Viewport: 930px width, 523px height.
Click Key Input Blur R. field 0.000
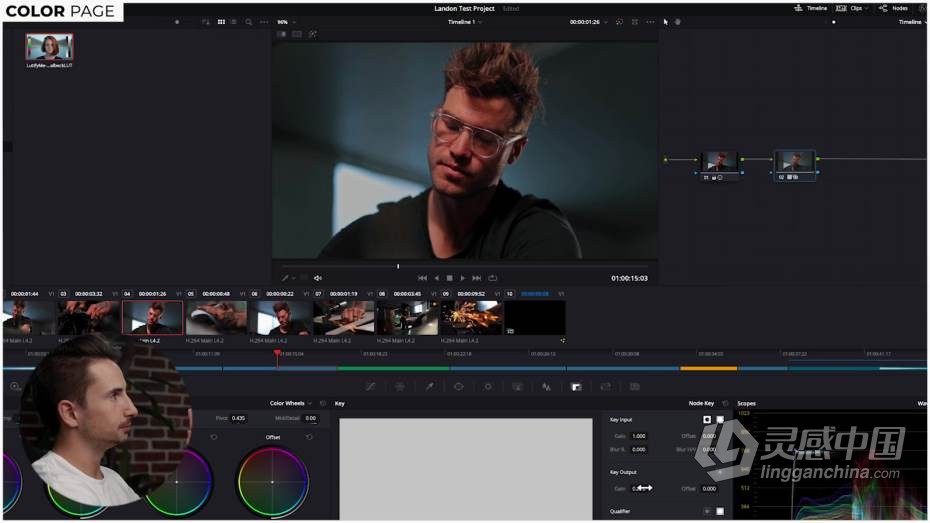(x=639, y=449)
